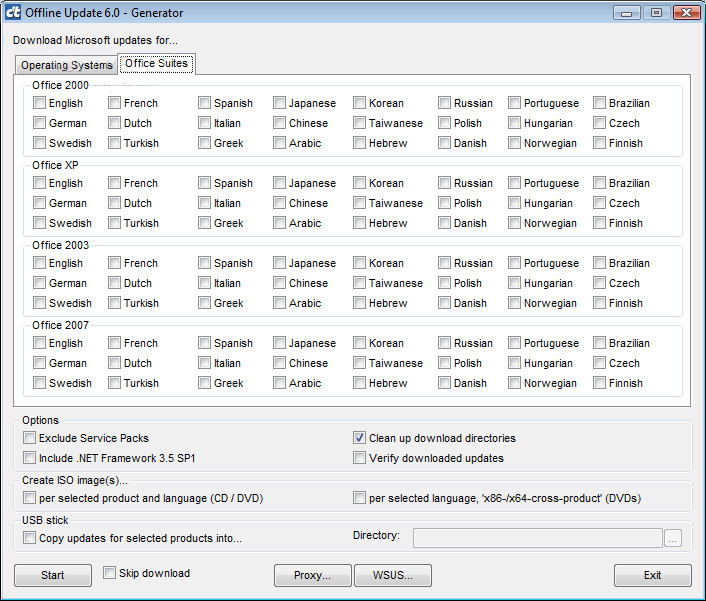The width and height of the screenshot is (706, 601).
Task: Enable Copy updates for selected products into
Action: pos(29,538)
